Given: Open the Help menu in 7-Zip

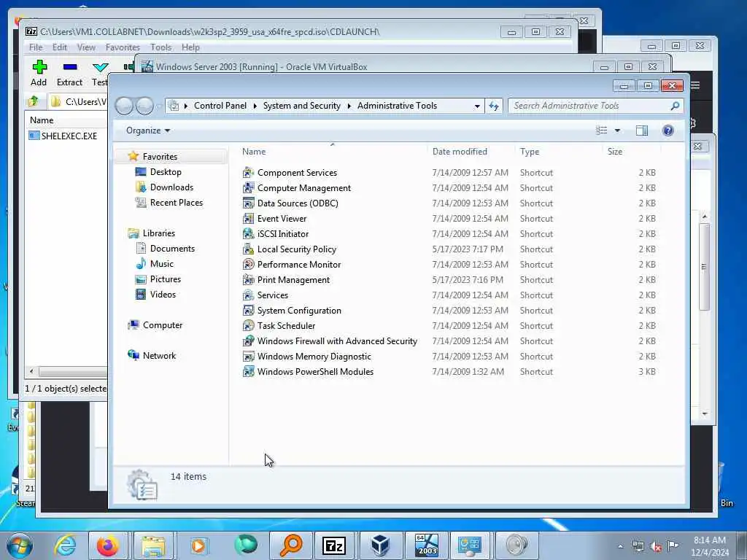Looking at the screenshot, I should coord(190,47).
